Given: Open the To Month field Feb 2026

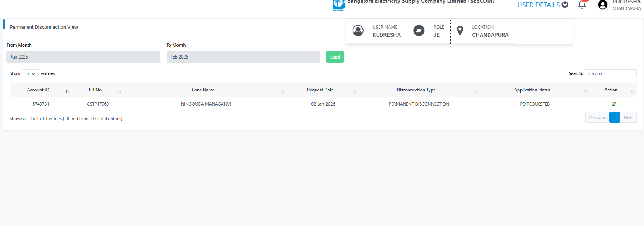Looking at the screenshot, I should pyautogui.click(x=243, y=57).
